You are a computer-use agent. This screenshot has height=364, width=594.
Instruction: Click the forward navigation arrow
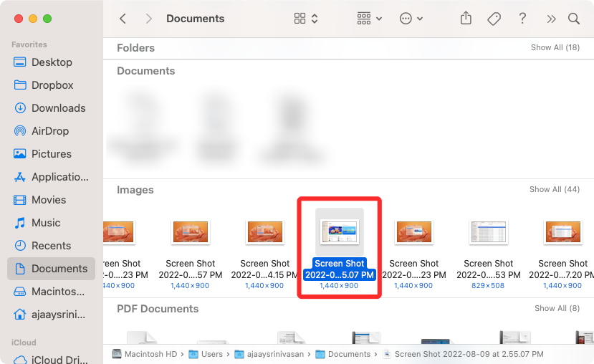click(148, 19)
